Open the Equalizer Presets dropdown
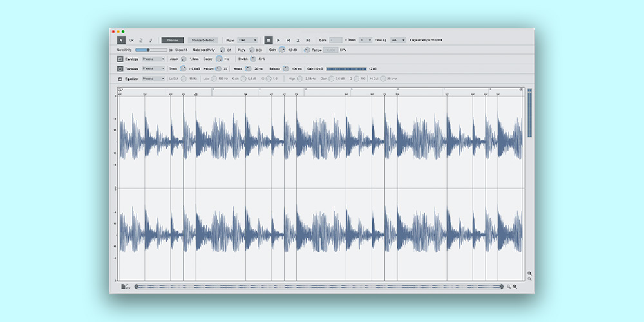The width and height of the screenshot is (644, 322). pyautogui.click(x=153, y=79)
